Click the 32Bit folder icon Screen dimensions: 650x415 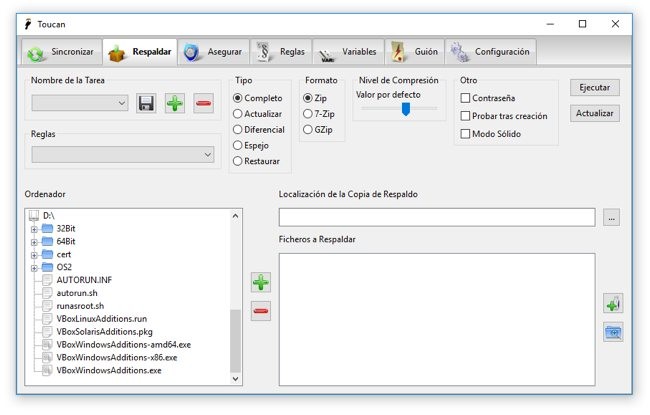(x=48, y=228)
